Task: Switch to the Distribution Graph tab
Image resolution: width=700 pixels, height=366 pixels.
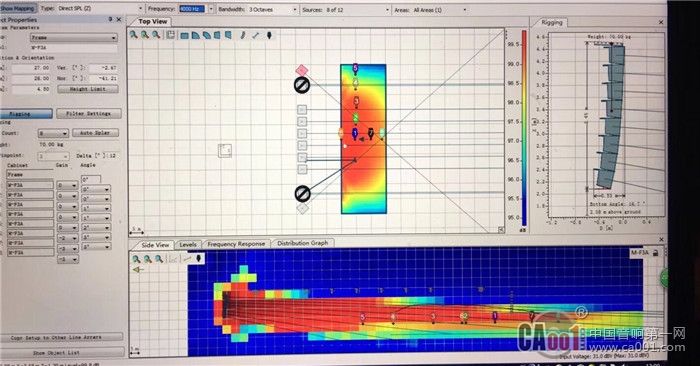Action: tap(302, 243)
